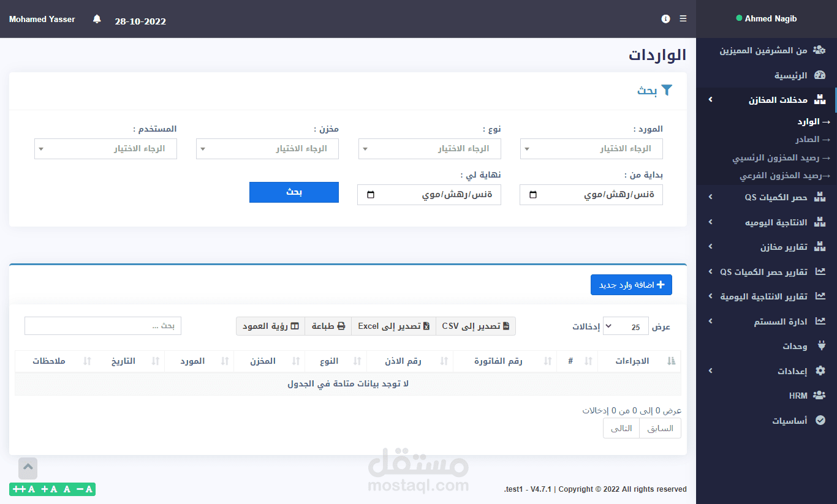Viewport: 837px width, 504px height.
Task: Click chart icon beside تقارير حصر الكميات QS
Action: pyautogui.click(x=820, y=271)
